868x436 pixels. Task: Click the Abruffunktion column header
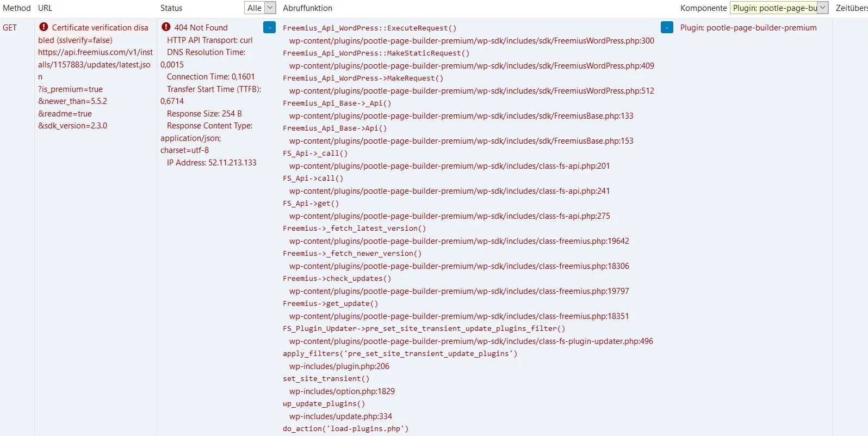[307, 8]
